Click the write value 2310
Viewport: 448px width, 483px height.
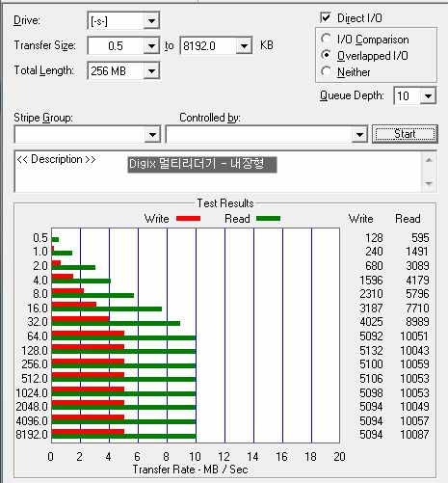(371, 294)
